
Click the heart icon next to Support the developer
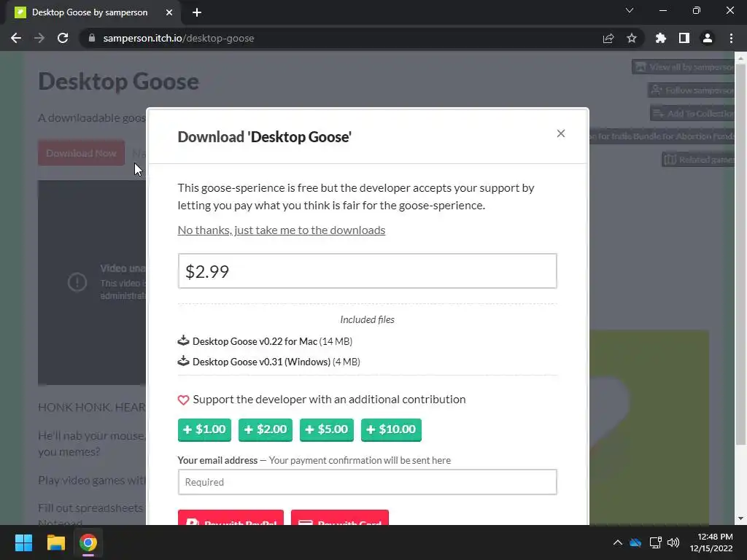point(183,400)
